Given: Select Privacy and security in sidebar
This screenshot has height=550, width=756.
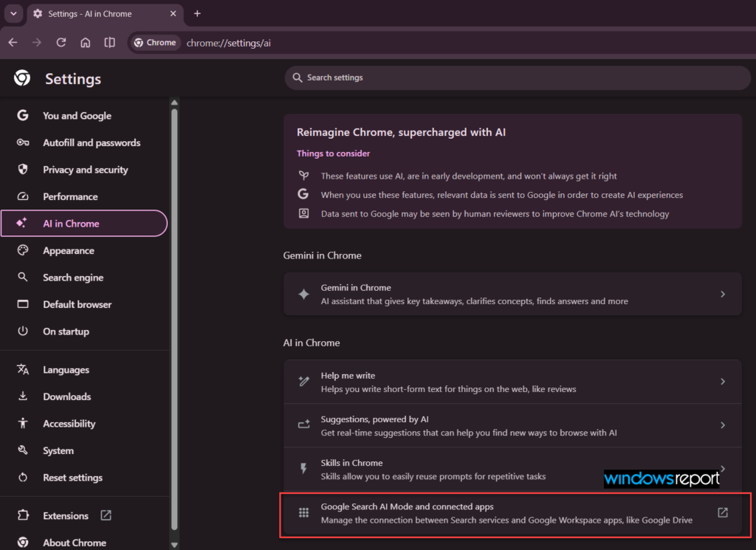Looking at the screenshot, I should [x=84, y=170].
